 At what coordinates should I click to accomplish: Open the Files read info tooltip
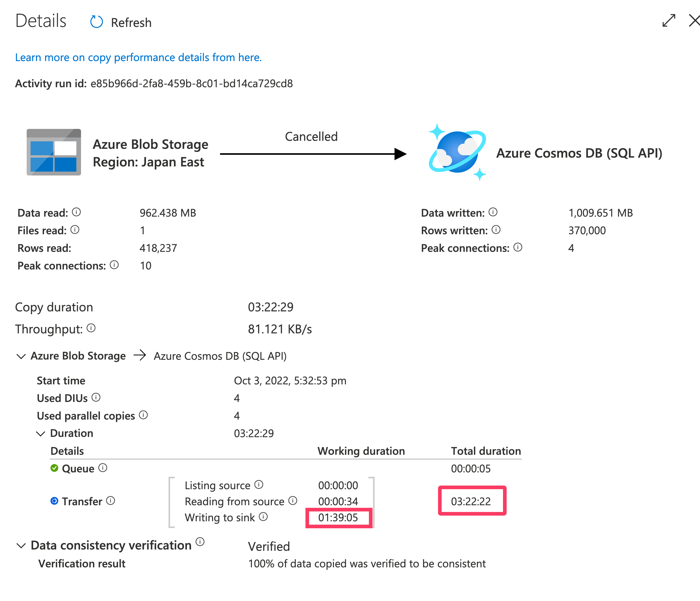(75, 230)
